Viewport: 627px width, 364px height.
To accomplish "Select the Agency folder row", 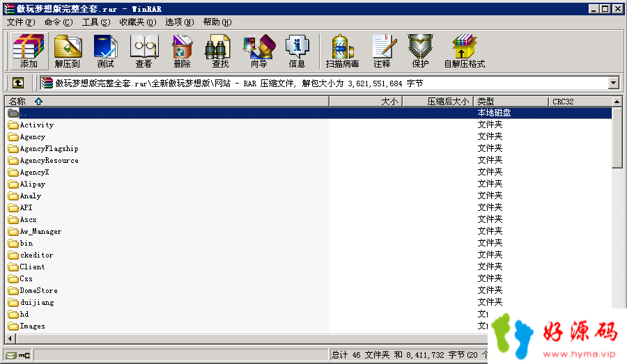I will (x=309, y=136).
